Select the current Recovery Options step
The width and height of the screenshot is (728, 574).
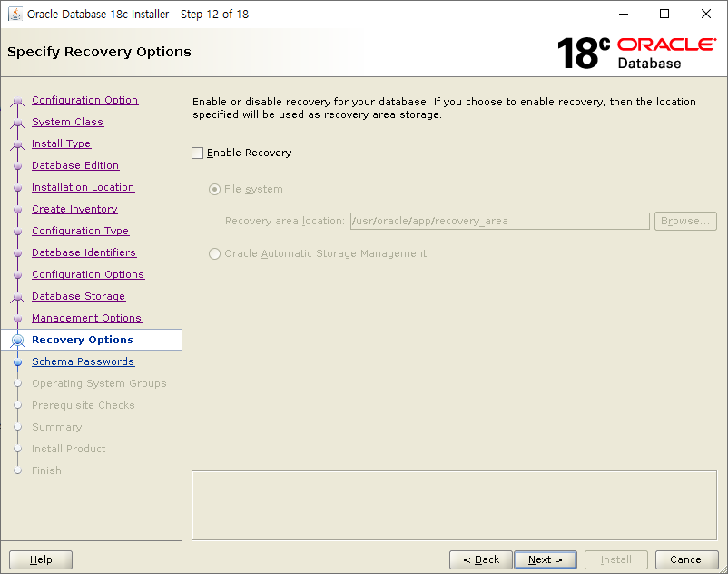(x=83, y=340)
